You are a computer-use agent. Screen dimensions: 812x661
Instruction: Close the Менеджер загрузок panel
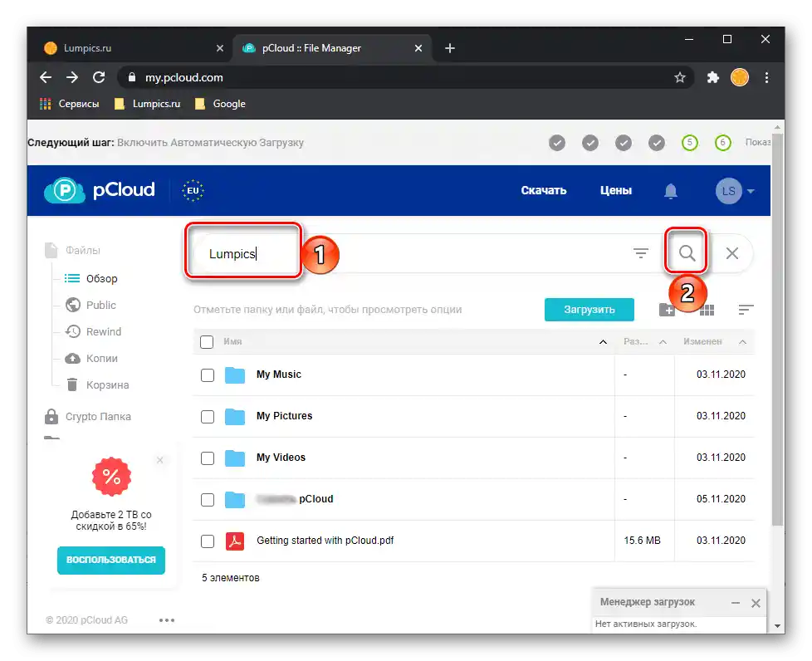pos(756,603)
